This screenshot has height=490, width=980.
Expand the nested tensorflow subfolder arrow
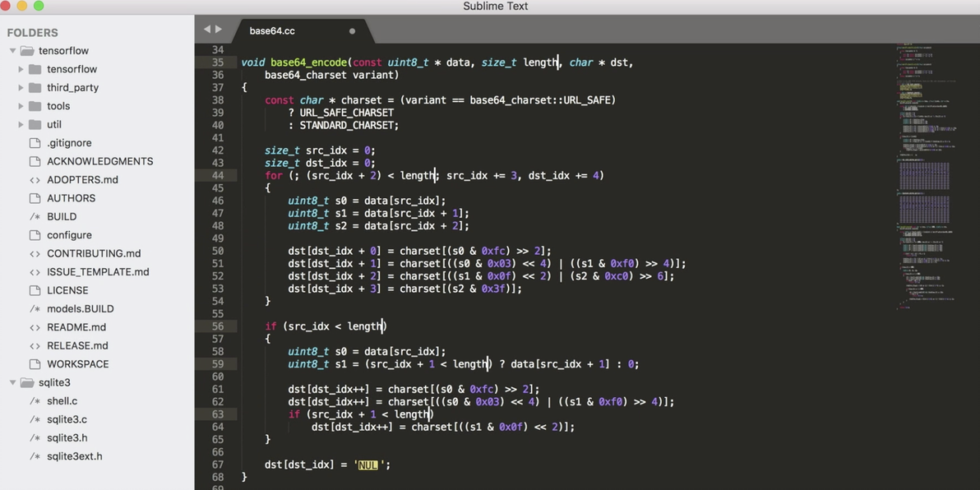[x=21, y=69]
